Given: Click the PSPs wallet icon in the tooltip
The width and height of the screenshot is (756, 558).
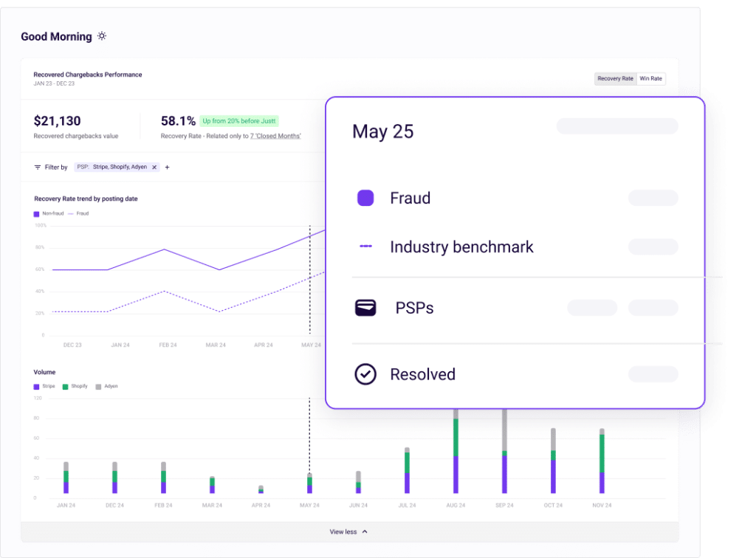Looking at the screenshot, I should (x=364, y=307).
